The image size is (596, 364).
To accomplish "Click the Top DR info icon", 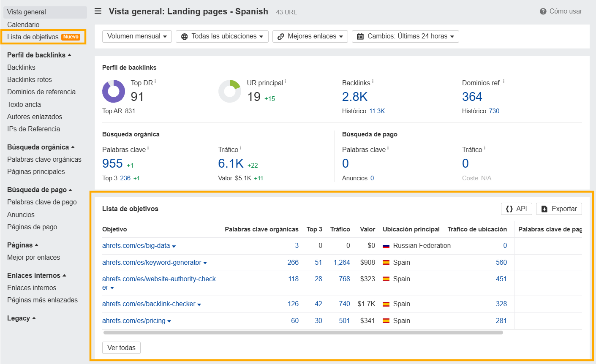I will click(x=155, y=81).
